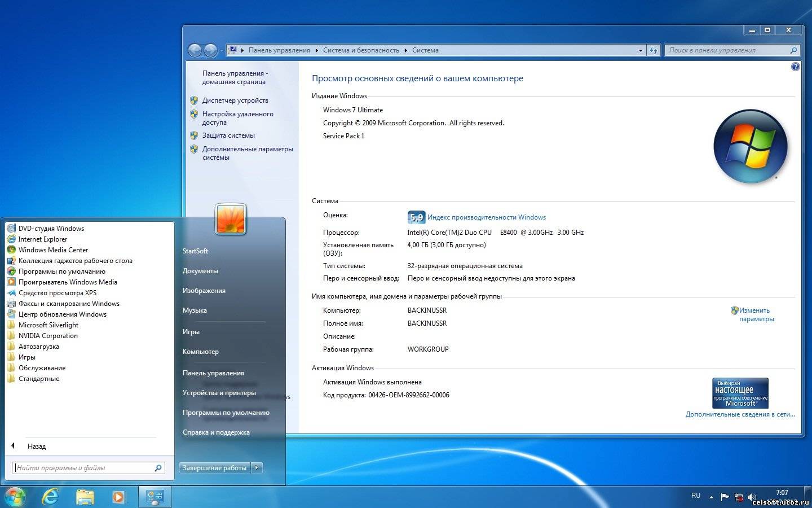Open the Action Center flag icon in tray
Image resolution: width=812 pixels, height=508 pixels.
(725, 497)
